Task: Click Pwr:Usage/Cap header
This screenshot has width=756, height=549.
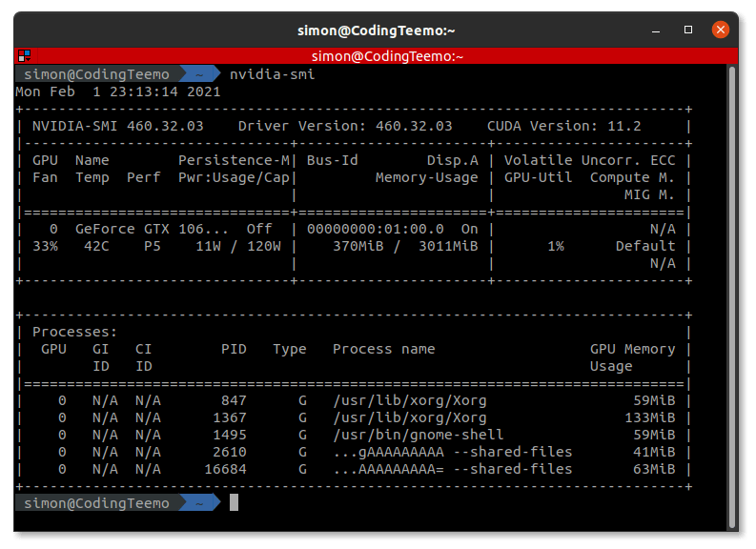Action: [234, 177]
